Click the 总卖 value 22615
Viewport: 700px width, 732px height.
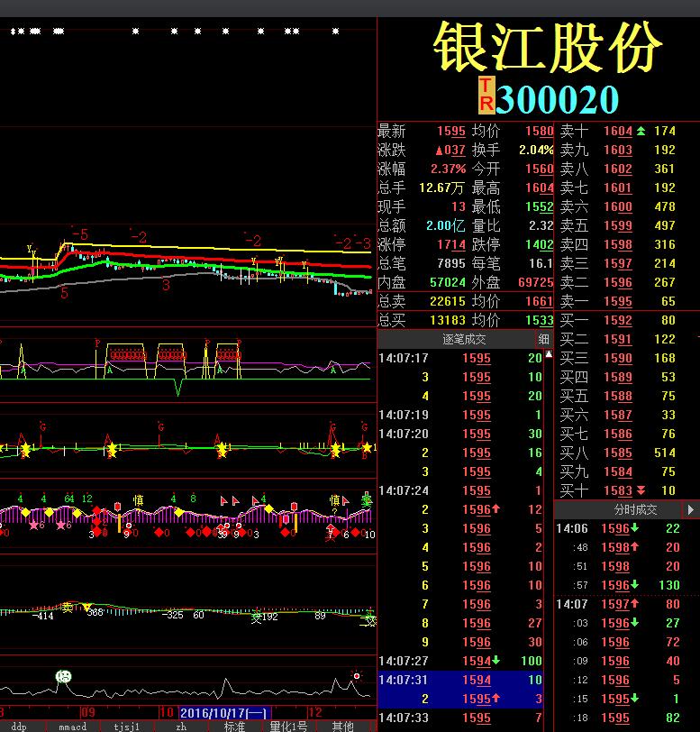pos(448,302)
